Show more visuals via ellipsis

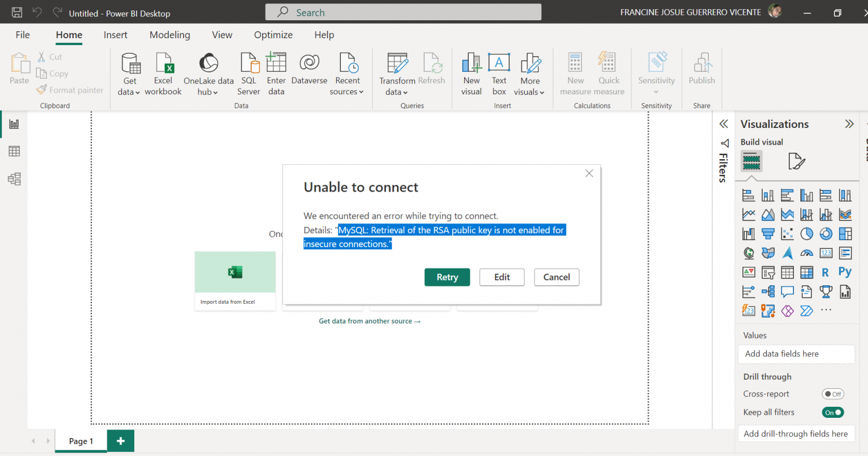(x=826, y=311)
